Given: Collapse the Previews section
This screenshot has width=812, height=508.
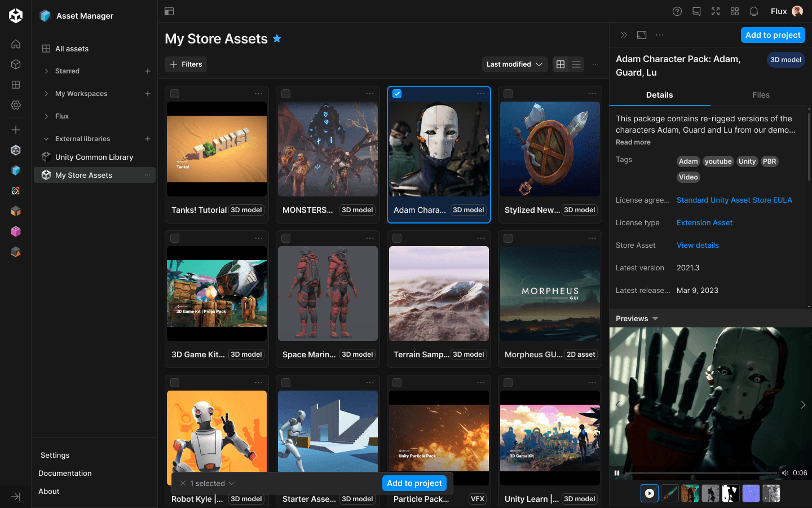Looking at the screenshot, I should click(655, 318).
